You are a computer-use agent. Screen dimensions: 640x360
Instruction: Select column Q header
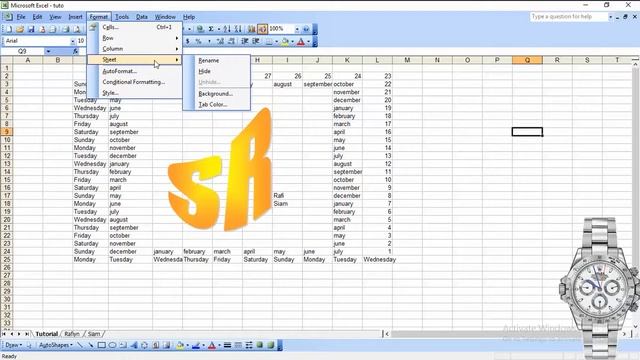tap(527, 60)
